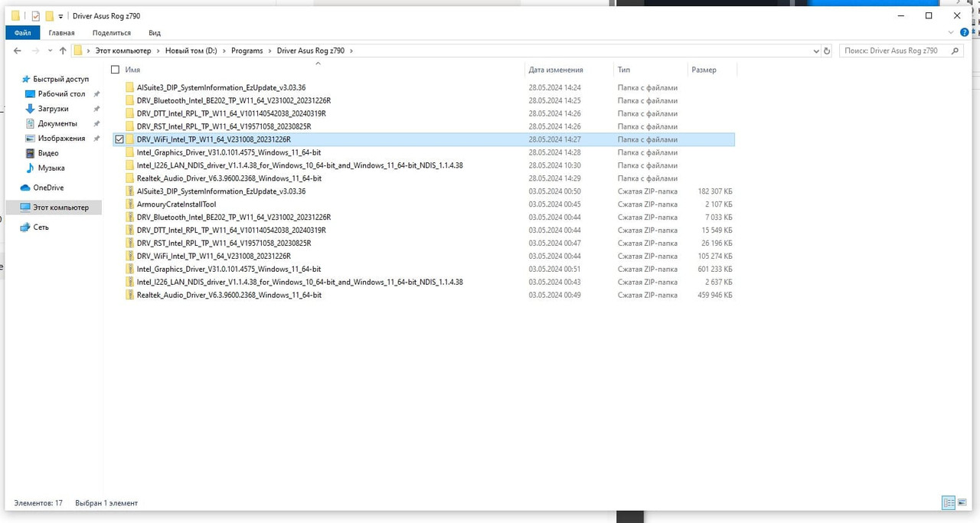
Task: Go up one folder with the Up arrow
Action: pos(63,51)
